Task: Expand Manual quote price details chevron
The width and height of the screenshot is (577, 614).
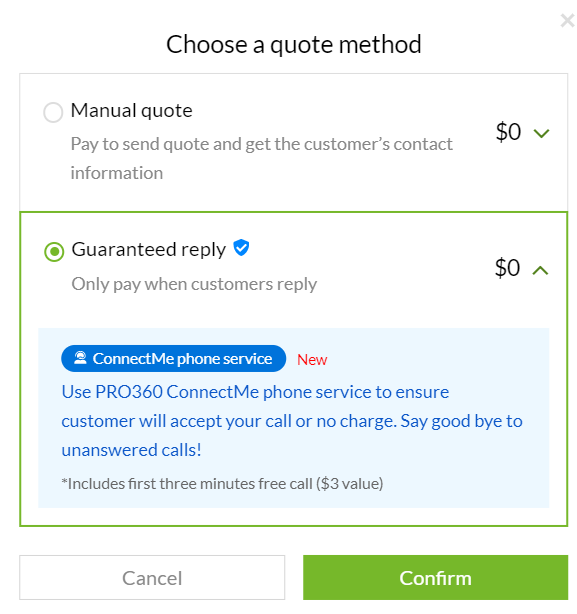Action: 541,134
